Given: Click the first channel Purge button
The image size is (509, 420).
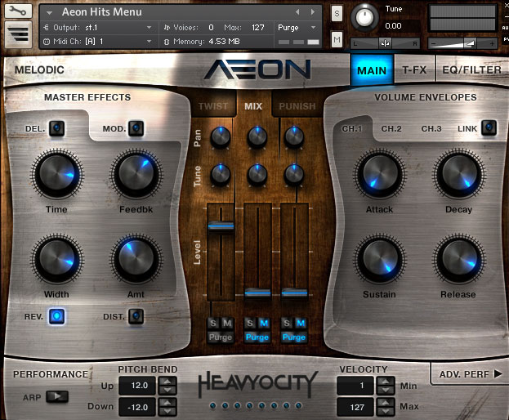Looking at the screenshot, I should click(x=220, y=337).
